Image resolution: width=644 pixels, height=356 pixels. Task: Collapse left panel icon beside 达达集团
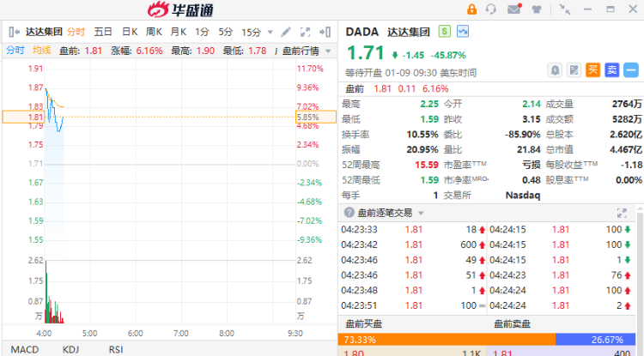(x=14, y=32)
